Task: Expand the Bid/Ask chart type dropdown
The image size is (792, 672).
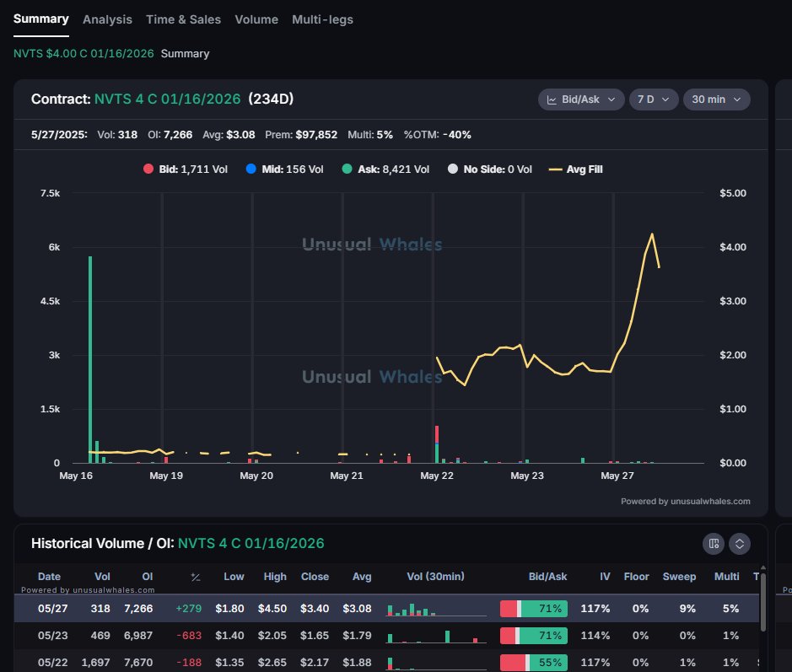Action: (x=581, y=99)
